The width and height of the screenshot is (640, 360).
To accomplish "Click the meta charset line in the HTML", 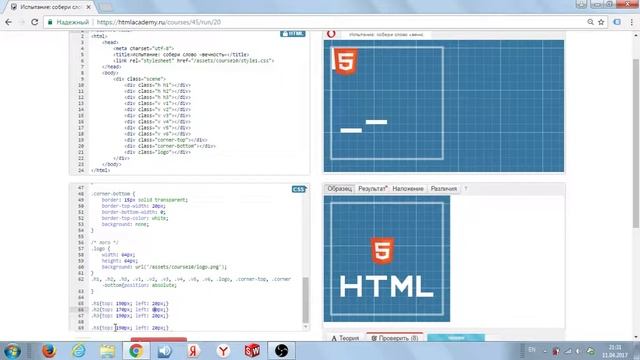I will click(144, 49).
